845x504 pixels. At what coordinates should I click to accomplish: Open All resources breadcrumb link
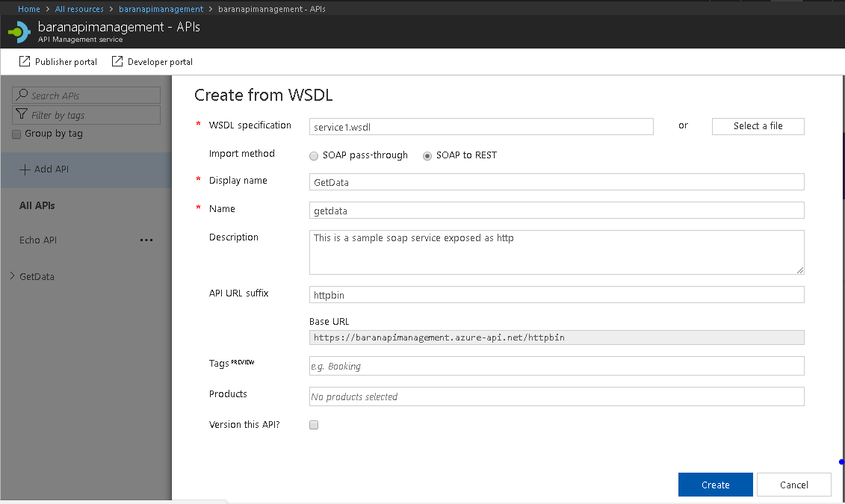pyautogui.click(x=79, y=9)
